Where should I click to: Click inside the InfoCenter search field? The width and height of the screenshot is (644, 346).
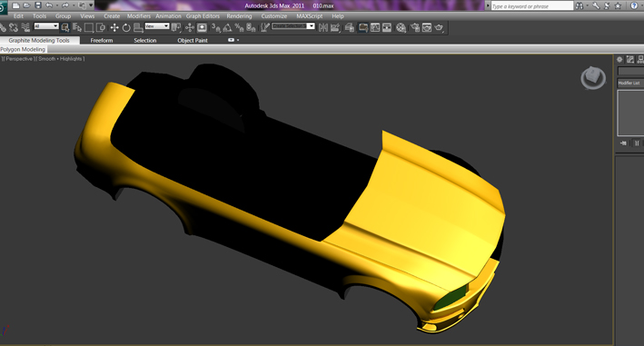pyautogui.click(x=532, y=6)
